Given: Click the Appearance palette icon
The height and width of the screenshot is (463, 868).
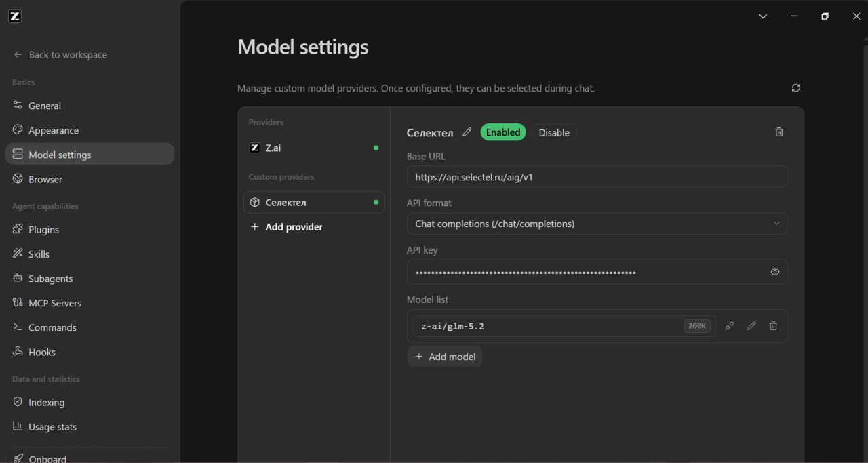Looking at the screenshot, I should [x=18, y=130].
